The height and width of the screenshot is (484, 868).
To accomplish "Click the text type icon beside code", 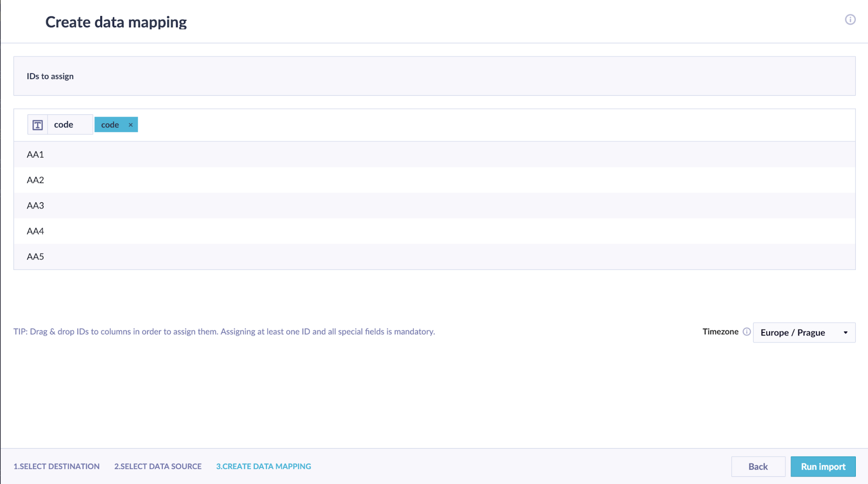I will coord(38,125).
